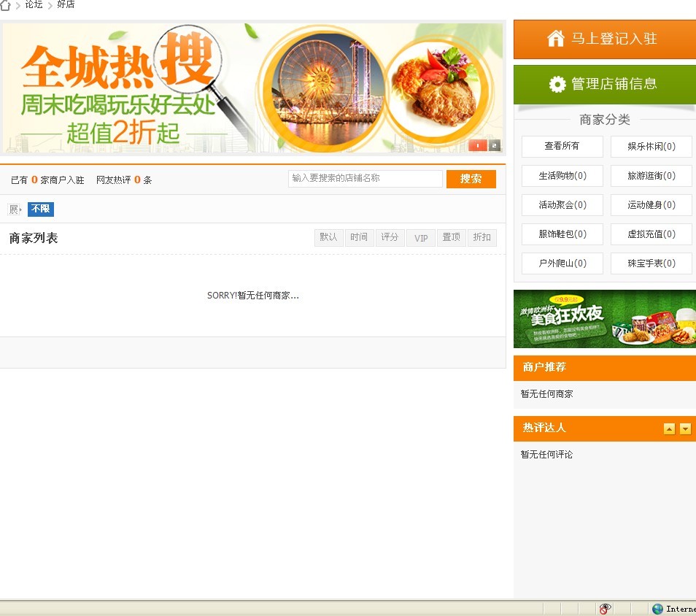Sort merchant list by 默认
Image resolution: width=696 pixels, height=616 pixels.
click(328, 237)
